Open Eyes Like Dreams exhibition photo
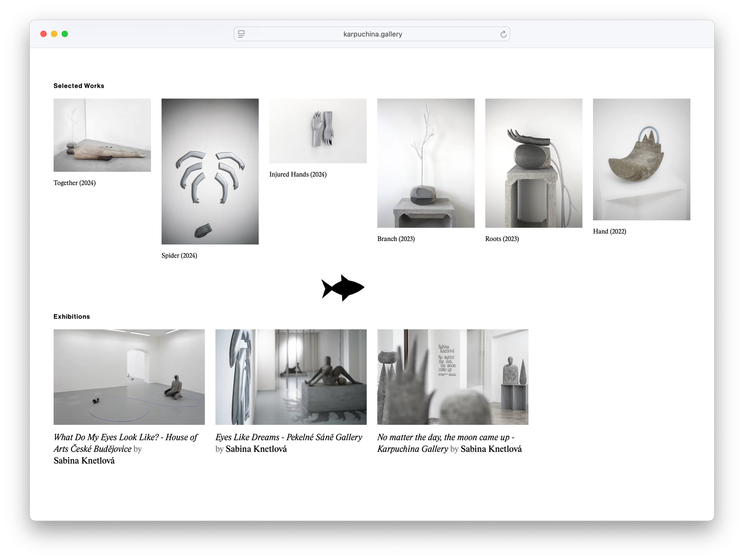The height and width of the screenshot is (560, 744). pyautogui.click(x=291, y=377)
